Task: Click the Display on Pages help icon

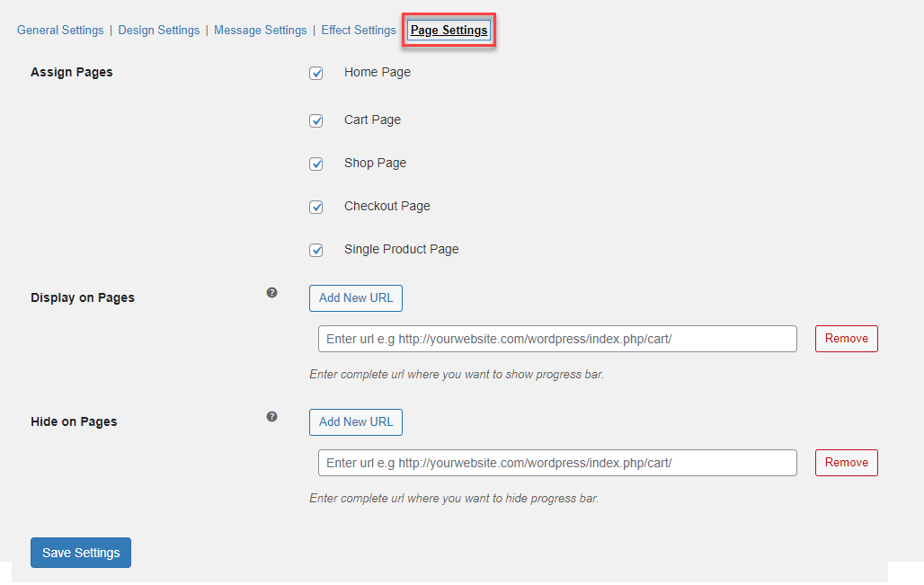Action: tap(271, 293)
